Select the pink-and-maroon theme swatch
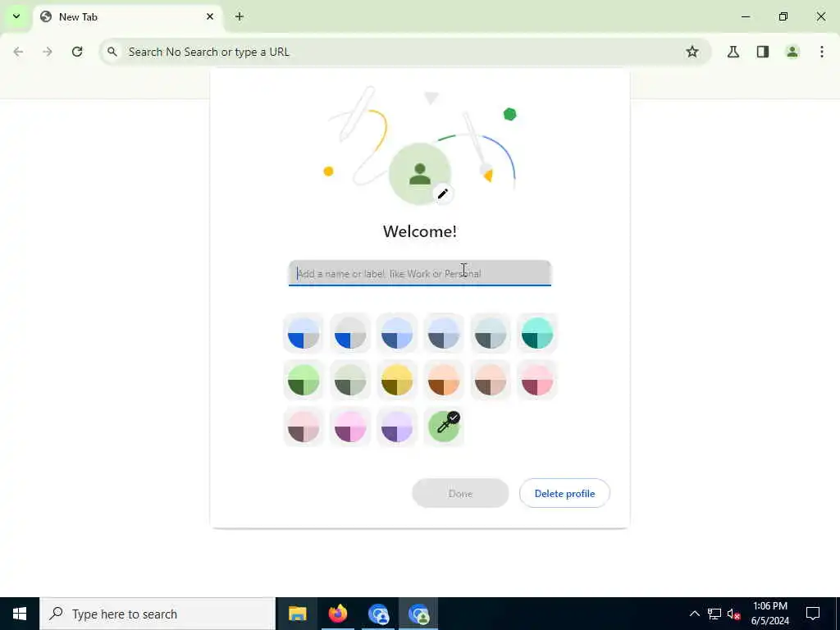 (537, 381)
